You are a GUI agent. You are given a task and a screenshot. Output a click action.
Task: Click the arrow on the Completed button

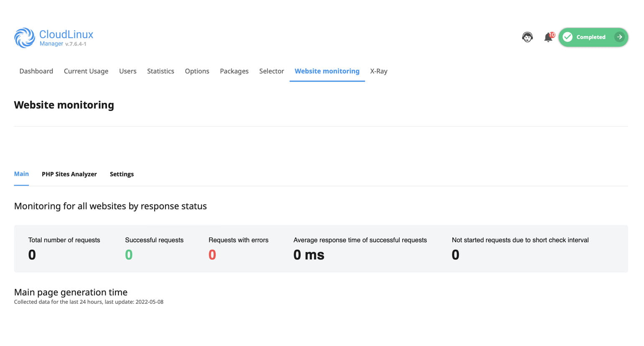(619, 37)
